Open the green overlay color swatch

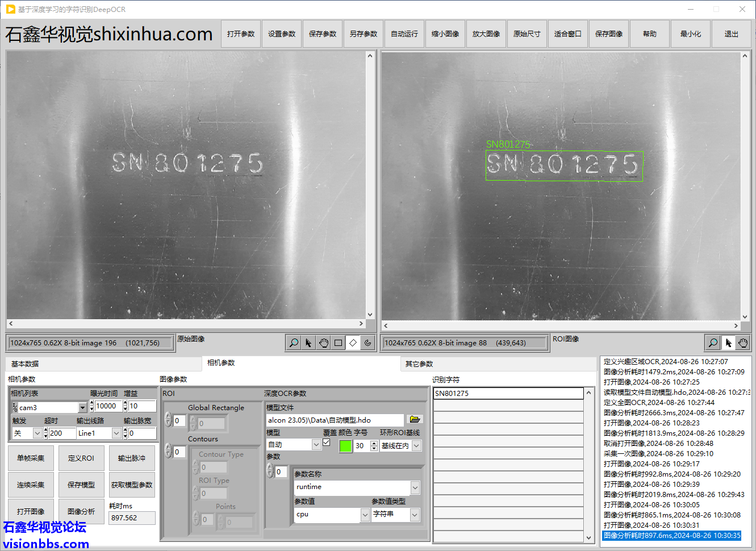pyautogui.click(x=345, y=446)
